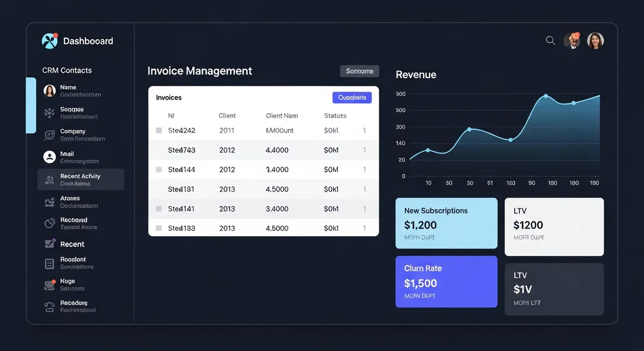Click the Mnail person icon

[x=49, y=157]
